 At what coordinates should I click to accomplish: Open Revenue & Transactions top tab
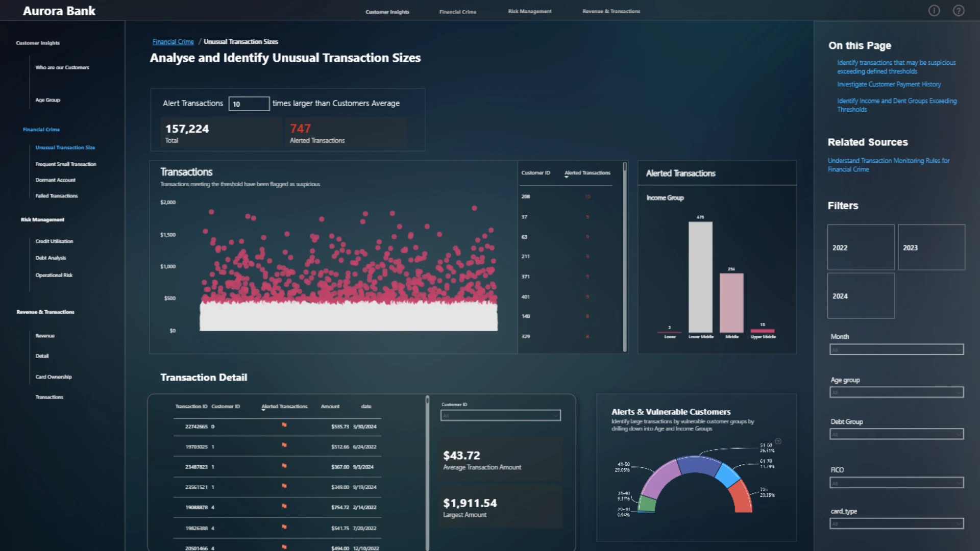611,11
